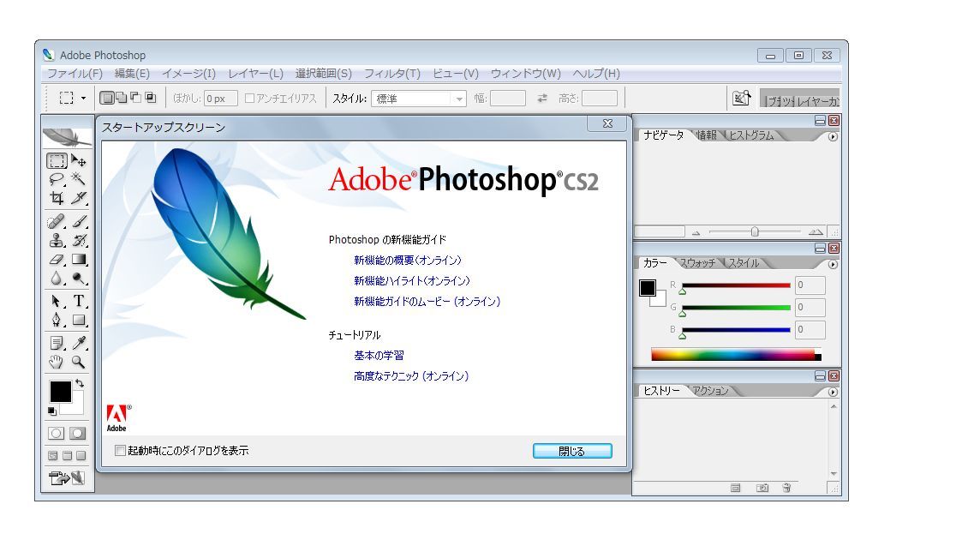Jump to ImageReady from toolbox

coord(67,478)
